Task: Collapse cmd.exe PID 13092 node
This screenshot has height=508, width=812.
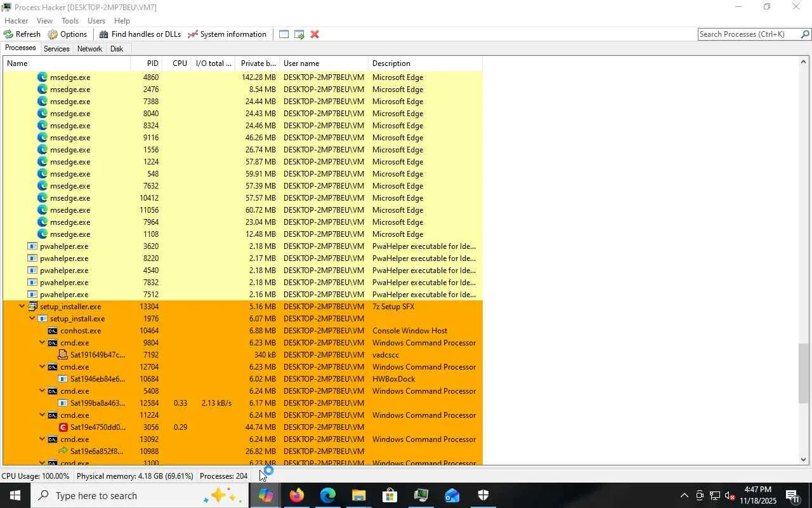Action: [43, 439]
